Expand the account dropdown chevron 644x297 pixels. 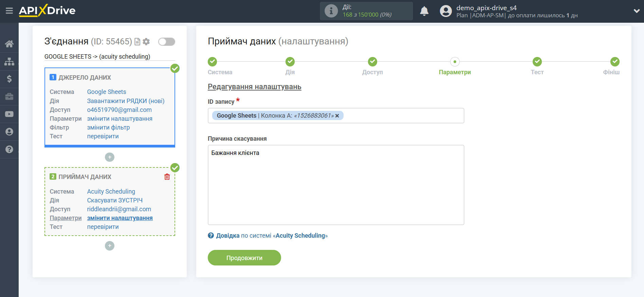pyautogui.click(x=636, y=11)
